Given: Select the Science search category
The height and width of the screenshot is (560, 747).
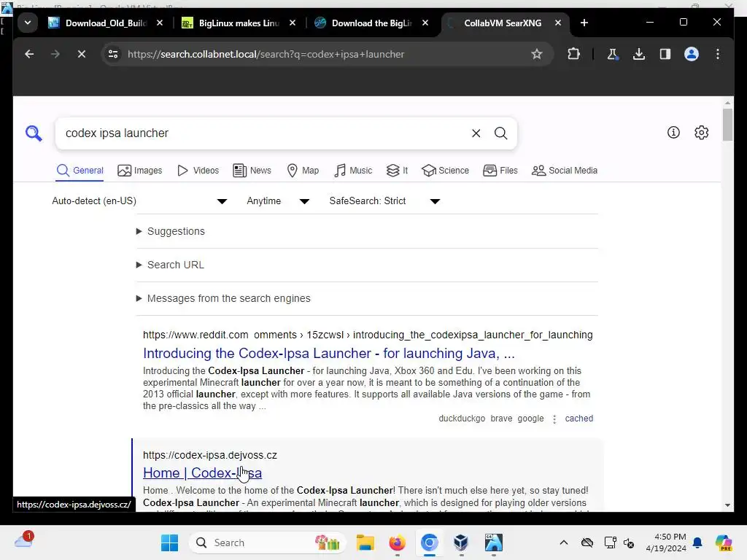Looking at the screenshot, I should [x=446, y=171].
